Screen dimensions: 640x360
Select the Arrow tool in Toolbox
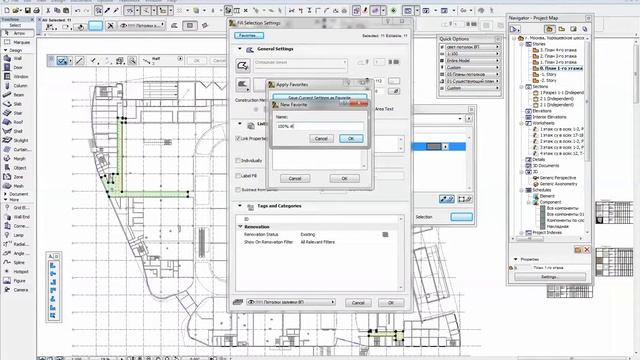pos(17,33)
